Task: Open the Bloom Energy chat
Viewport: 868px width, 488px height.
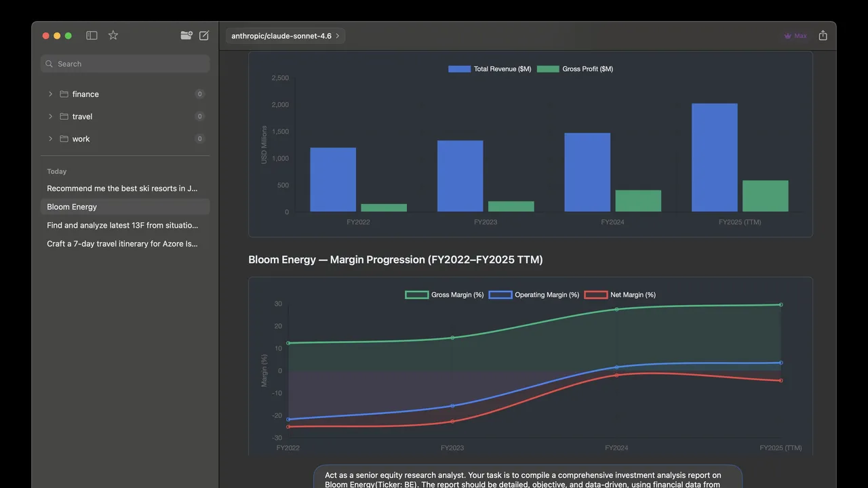Action: tap(125, 207)
